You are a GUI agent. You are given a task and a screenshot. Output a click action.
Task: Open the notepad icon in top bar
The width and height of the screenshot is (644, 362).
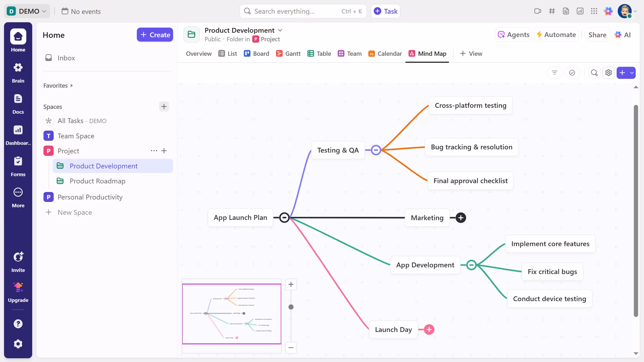point(566,11)
